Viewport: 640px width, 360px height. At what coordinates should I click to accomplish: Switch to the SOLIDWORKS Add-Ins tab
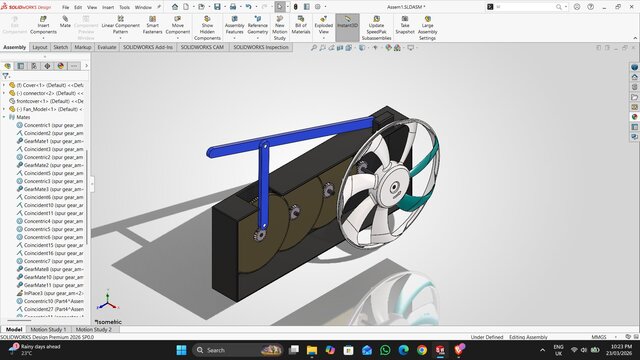148,47
